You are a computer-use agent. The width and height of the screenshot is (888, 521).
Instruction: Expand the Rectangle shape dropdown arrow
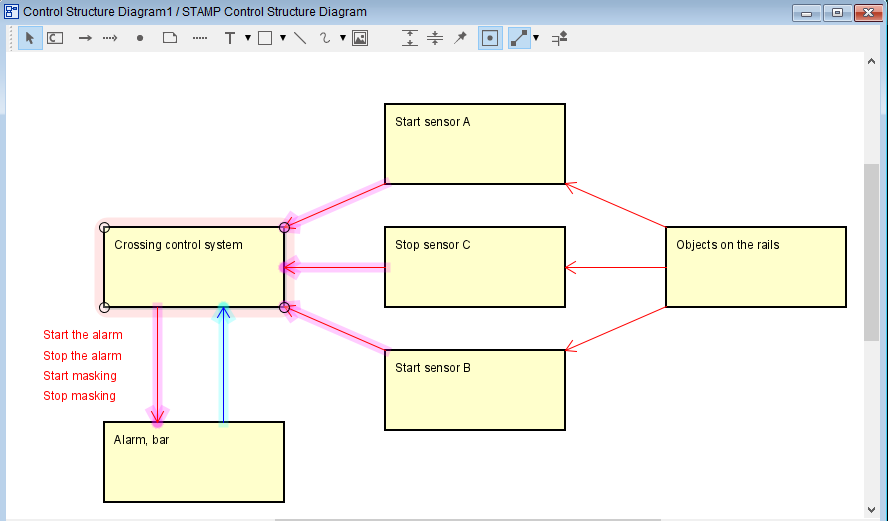pos(283,38)
